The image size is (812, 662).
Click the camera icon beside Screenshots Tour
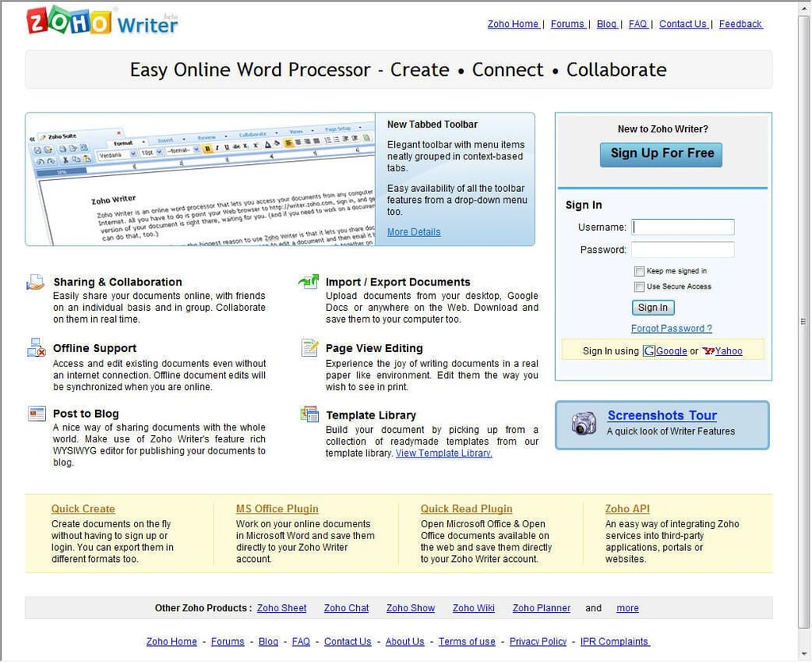coord(584,424)
